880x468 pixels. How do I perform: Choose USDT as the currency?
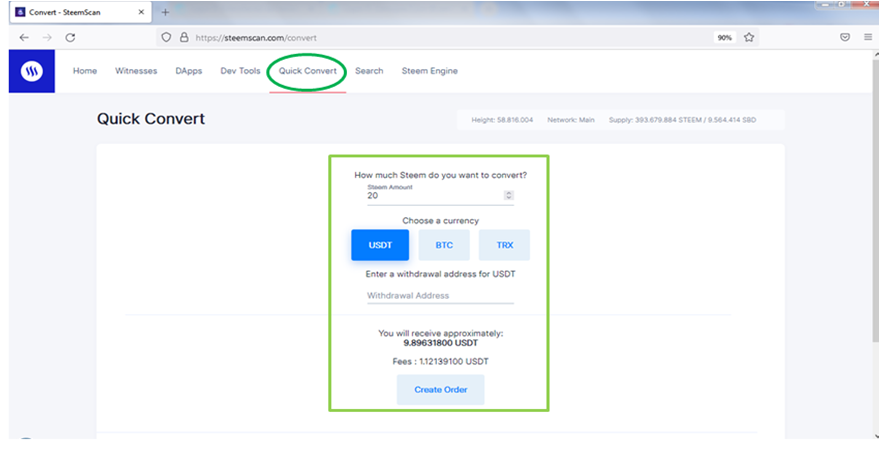coord(380,245)
